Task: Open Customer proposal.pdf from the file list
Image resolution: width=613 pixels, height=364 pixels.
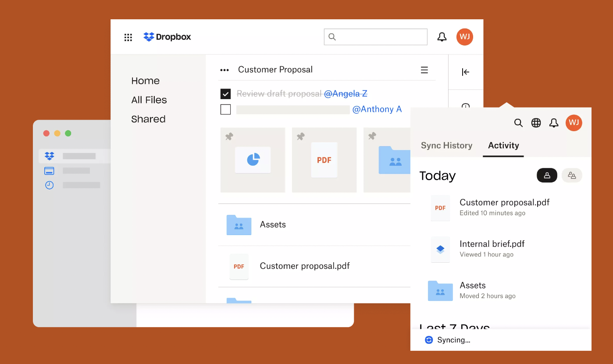Action: (305, 266)
